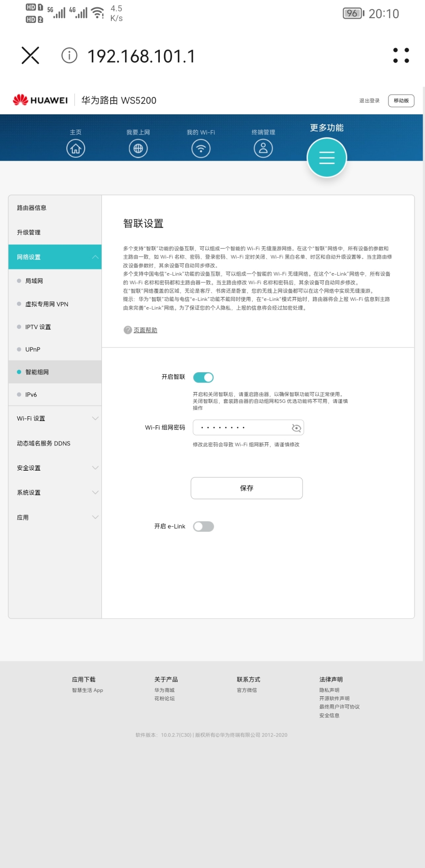425x868 pixels.
Task: Expand the Wi-Fi 设置 section
Action: [x=55, y=418]
